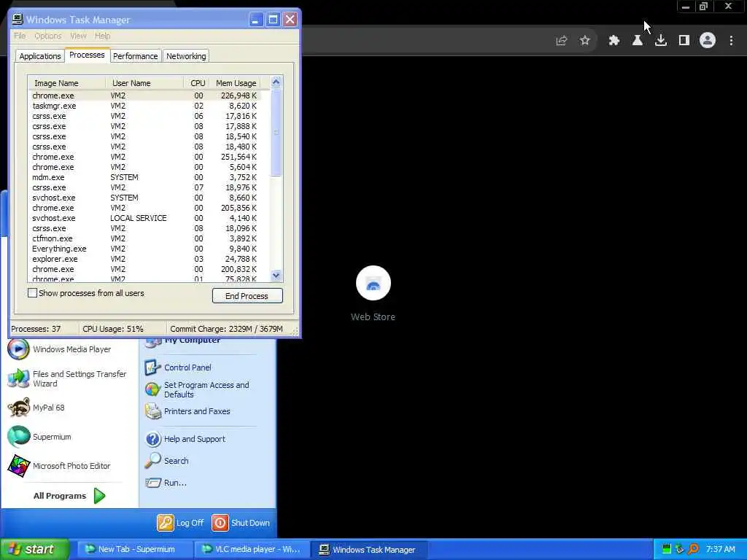Viewport: 747px width, 560px height.
Task: Select chrome.exe using 205,856 K
Action: tap(145, 208)
